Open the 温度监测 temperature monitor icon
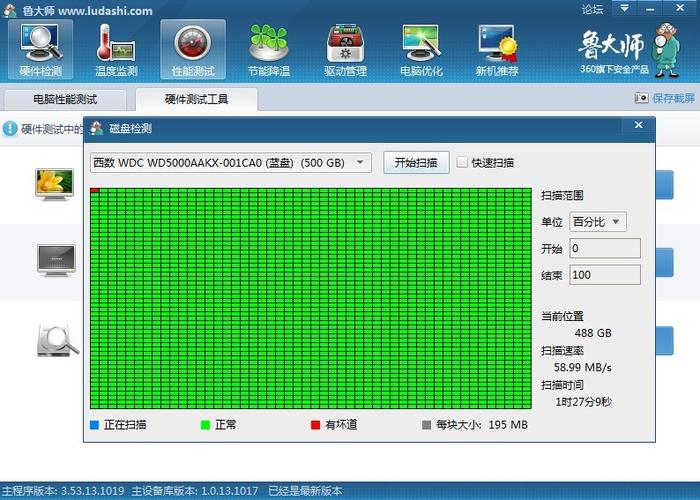Viewport: 700px width, 500px height. click(117, 50)
